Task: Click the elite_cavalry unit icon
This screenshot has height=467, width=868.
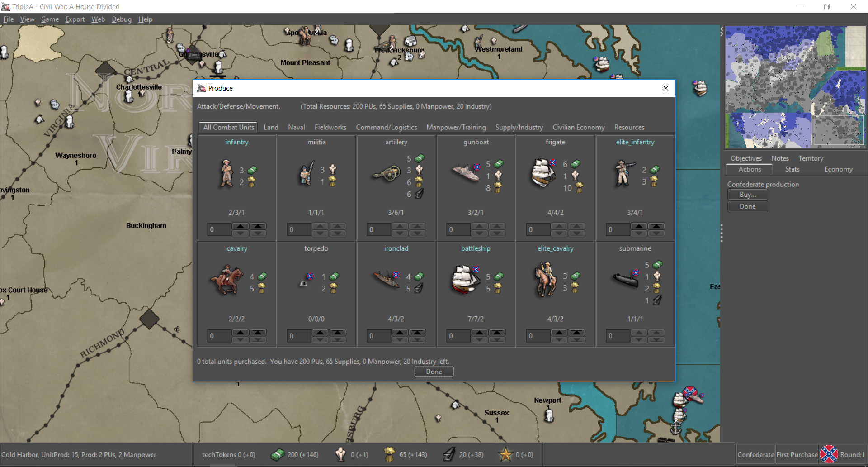Action: [x=545, y=280]
